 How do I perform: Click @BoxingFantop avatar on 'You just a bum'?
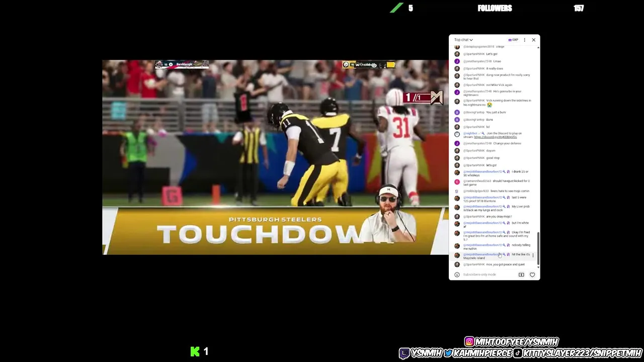tap(457, 112)
